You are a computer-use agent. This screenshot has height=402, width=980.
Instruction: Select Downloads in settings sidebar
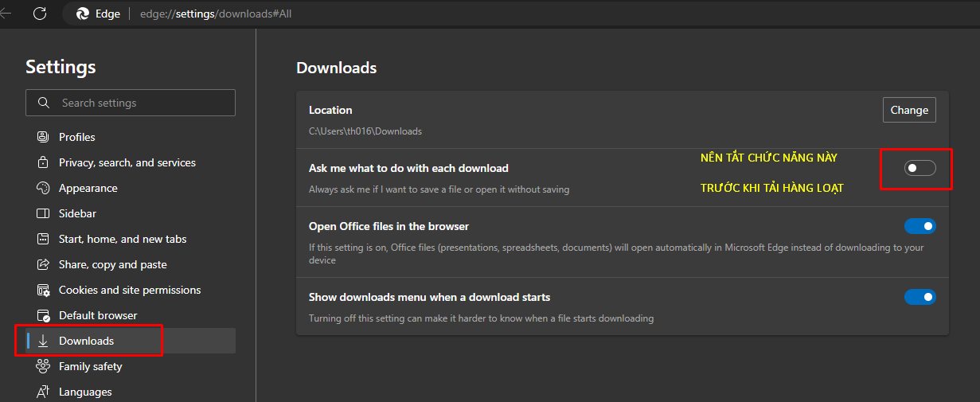click(131, 341)
